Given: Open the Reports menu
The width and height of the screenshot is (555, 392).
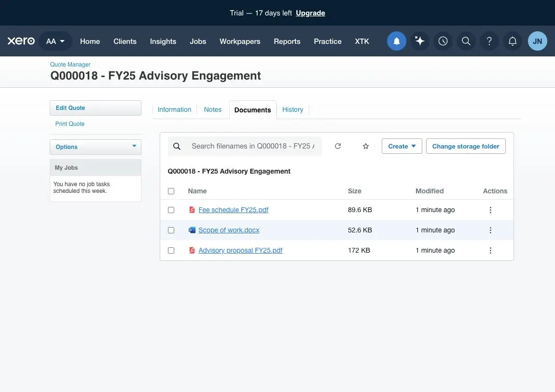Looking at the screenshot, I should pyautogui.click(x=287, y=41).
